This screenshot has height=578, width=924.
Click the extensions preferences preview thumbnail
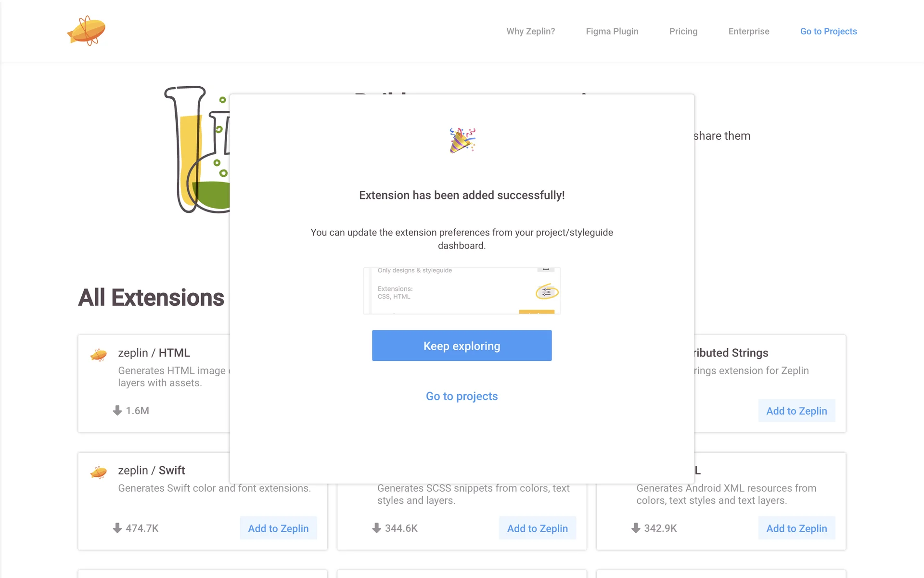[x=462, y=291]
